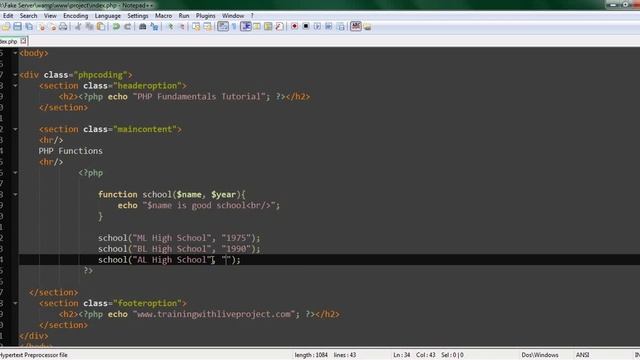Collapse the <?php block fold marker
640x360 pixels.
(x=15, y=173)
